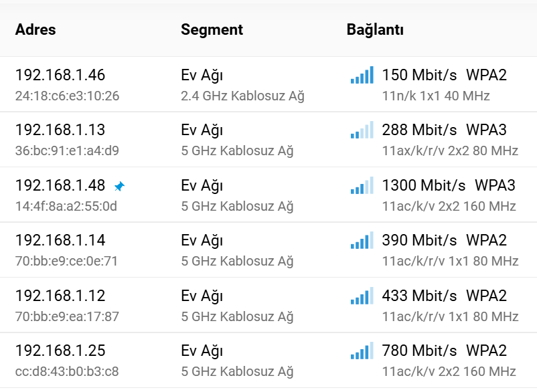Select the 192.168.1.12 device row
This screenshot has height=392, width=537.
pos(268,305)
